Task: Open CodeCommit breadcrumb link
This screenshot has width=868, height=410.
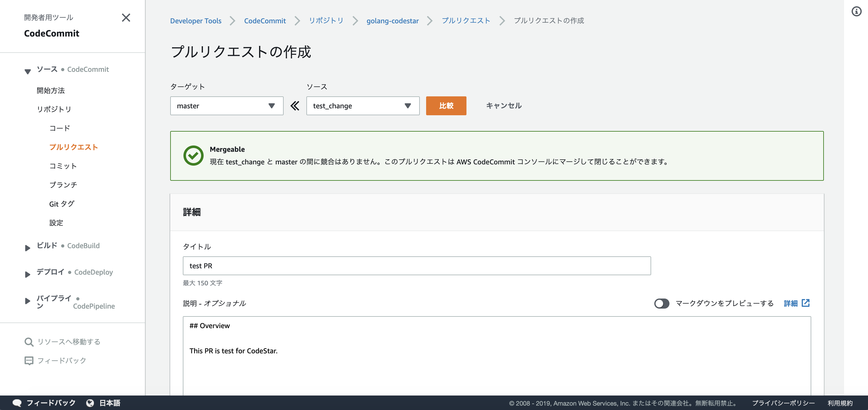Action: click(x=265, y=20)
